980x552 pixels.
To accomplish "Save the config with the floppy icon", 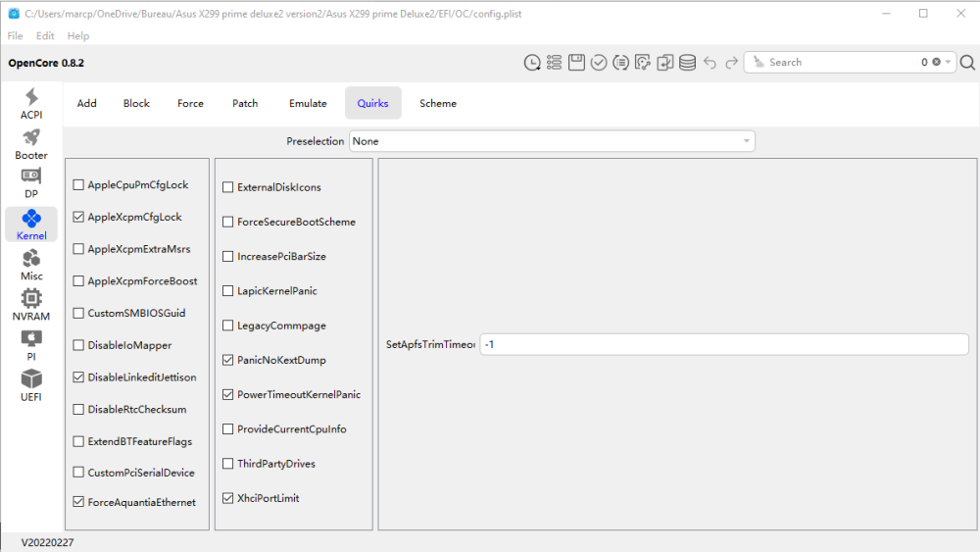I will (576, 63).
